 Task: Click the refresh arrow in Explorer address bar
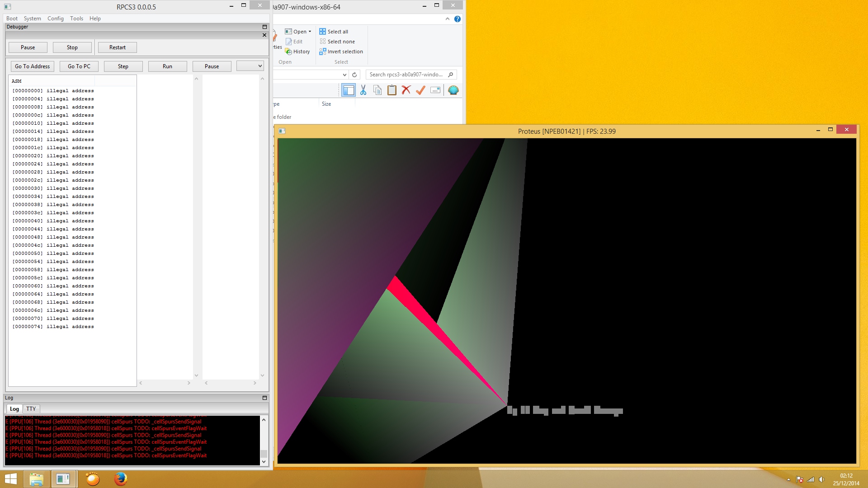point(354,75)
